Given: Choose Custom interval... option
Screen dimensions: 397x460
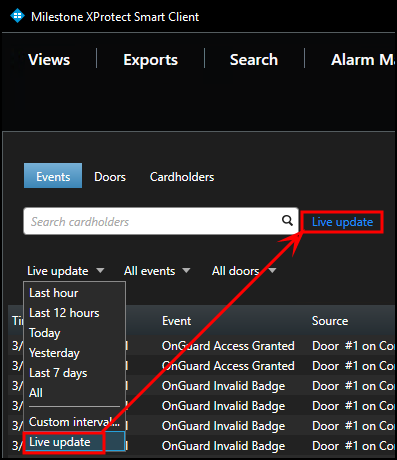Looking at the screenshot, I should pyautogui.click(x=74, y=422).
